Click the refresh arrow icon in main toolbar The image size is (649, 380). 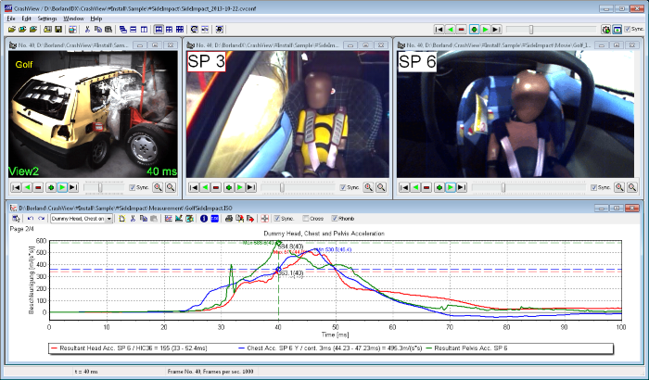pos(194,29)
